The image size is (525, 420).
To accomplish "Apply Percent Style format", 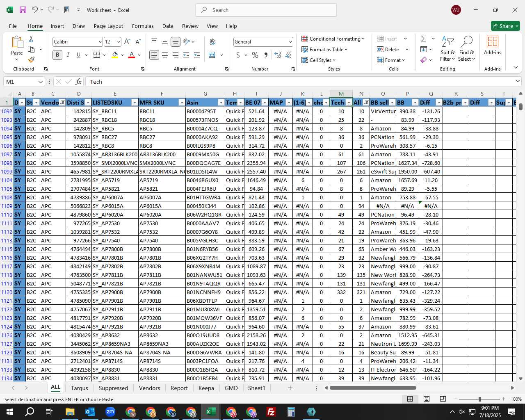I will click(255, 55).
